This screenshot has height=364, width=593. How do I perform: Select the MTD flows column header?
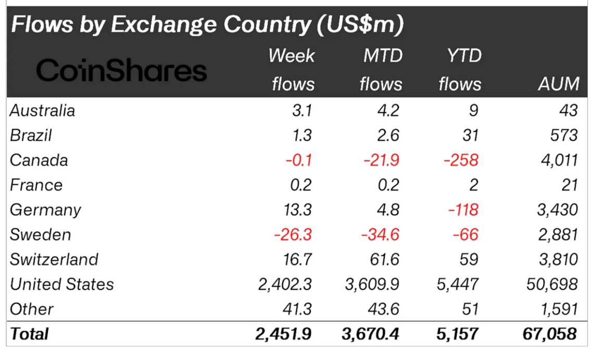pos(382,69)
